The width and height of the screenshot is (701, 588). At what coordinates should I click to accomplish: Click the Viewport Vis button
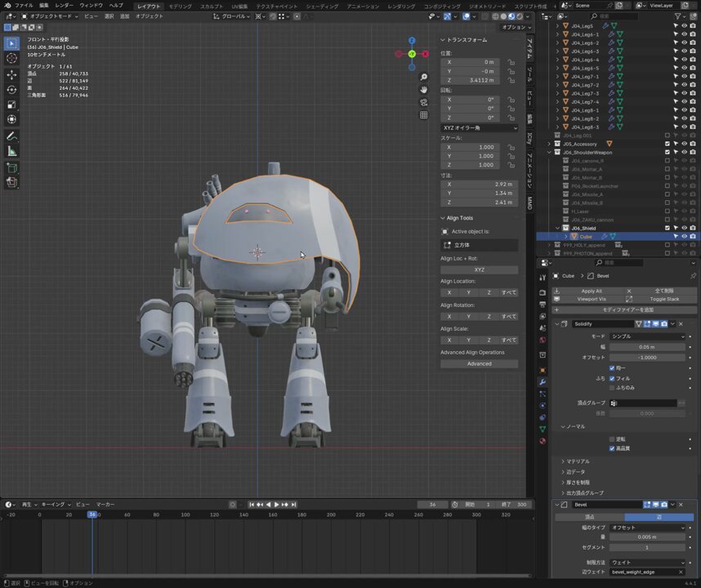588,299
